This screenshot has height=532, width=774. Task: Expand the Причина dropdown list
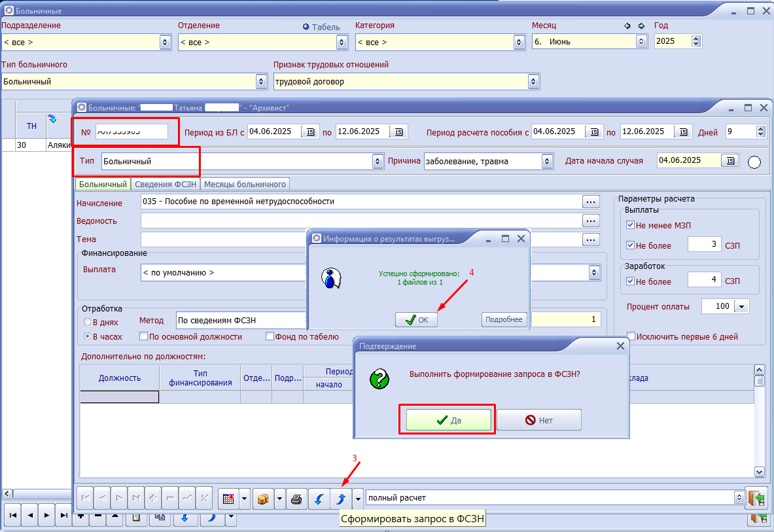click(547, 162)
